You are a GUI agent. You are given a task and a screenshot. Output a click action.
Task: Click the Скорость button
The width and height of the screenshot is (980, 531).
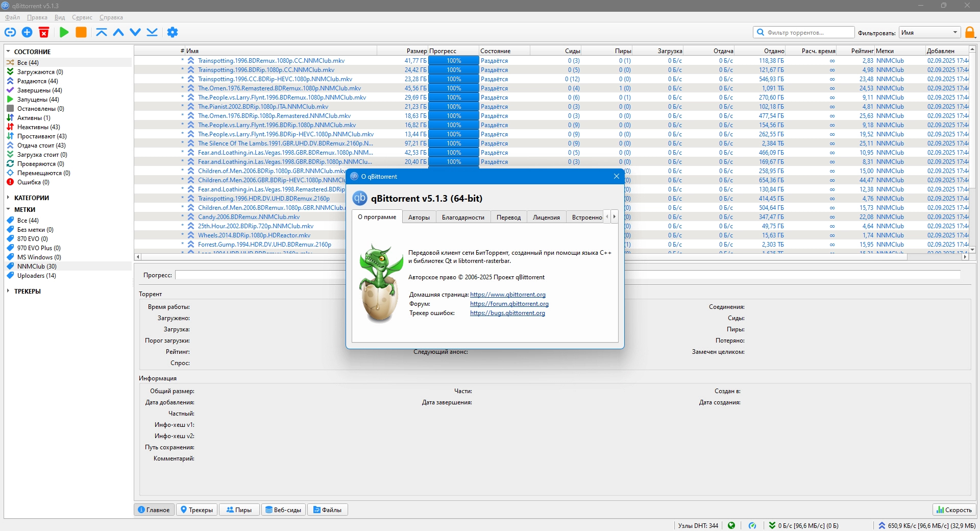pos(954,510)
